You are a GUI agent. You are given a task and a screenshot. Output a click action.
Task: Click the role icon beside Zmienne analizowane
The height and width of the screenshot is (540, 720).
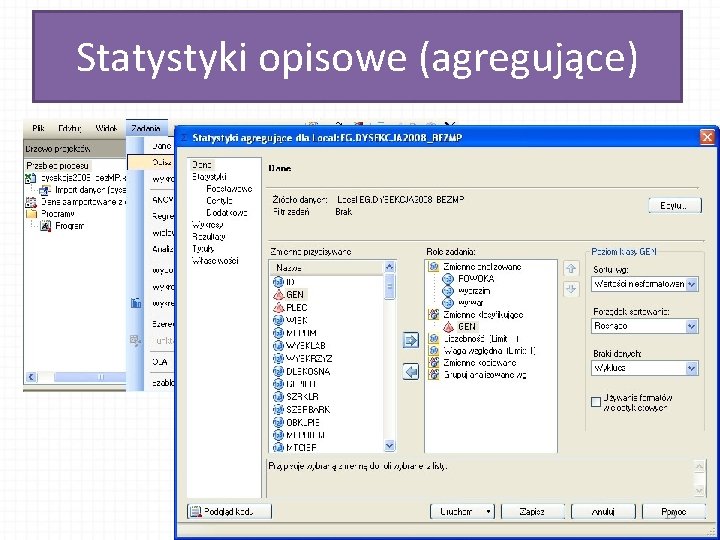coord(433,267)
